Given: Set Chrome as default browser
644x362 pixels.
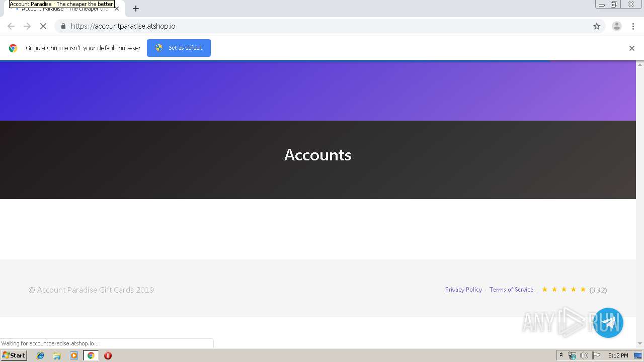Looking at the screenshot, I should (x=179, y=48).
